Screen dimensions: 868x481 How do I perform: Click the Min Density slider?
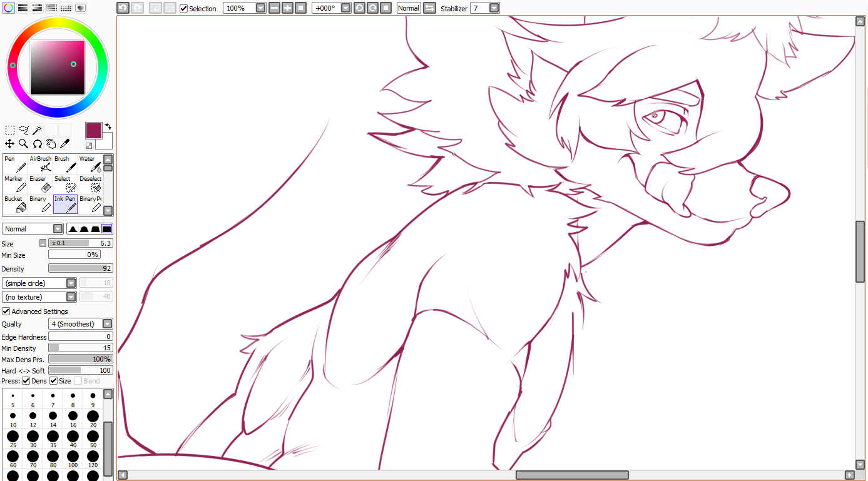(x=81, y=348)
